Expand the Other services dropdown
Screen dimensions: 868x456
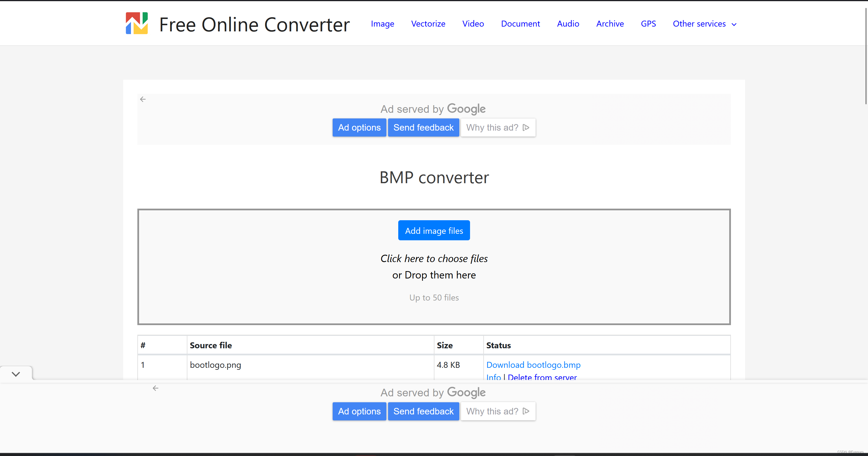[704, 24]
